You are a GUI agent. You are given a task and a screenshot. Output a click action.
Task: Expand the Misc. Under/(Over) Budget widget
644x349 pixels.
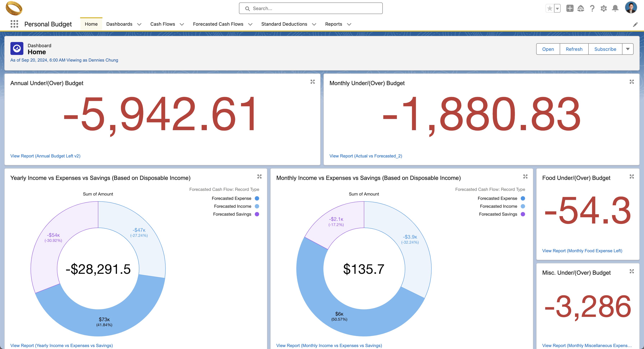(x=631, y=271)
